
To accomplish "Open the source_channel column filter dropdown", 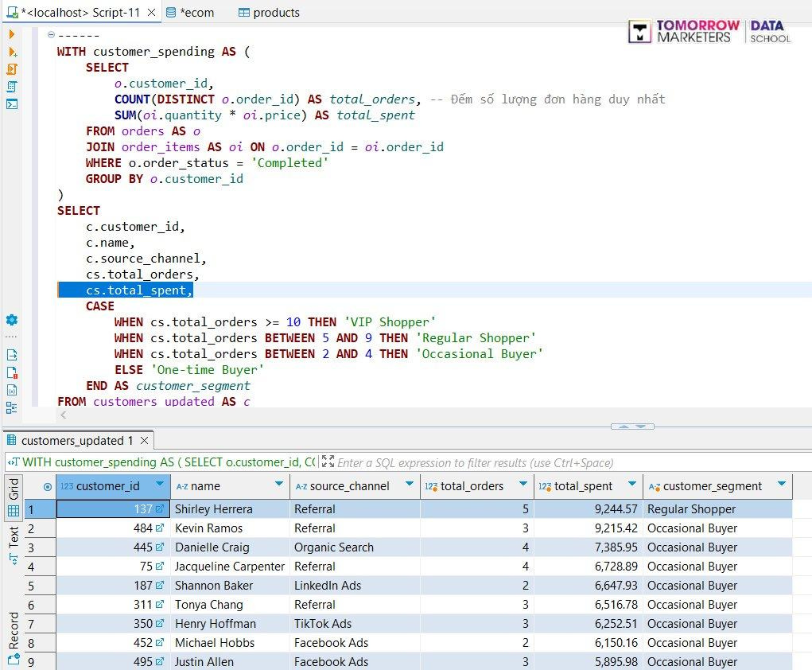I will click(x=410, y=484).
